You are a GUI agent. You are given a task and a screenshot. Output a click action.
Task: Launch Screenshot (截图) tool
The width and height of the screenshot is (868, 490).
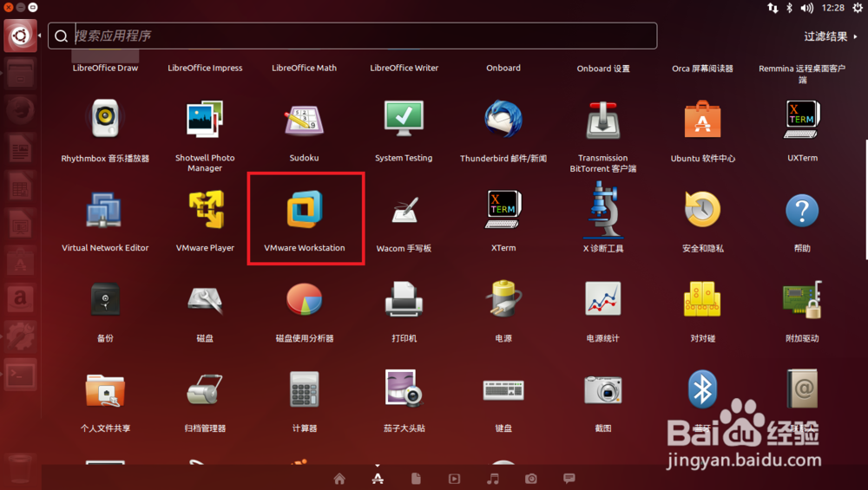(x=603, y=389)
